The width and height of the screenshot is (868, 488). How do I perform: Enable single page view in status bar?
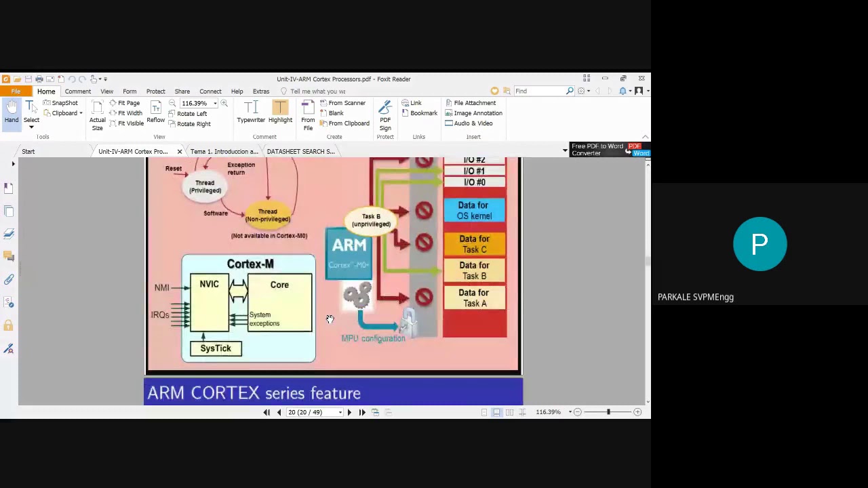(x=484, y=412)
